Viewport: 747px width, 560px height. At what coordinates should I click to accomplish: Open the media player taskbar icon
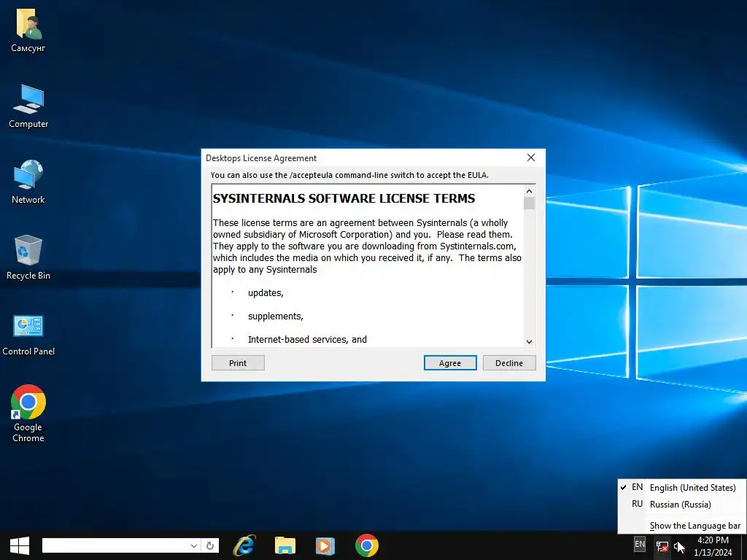click(x=325, y=545)
